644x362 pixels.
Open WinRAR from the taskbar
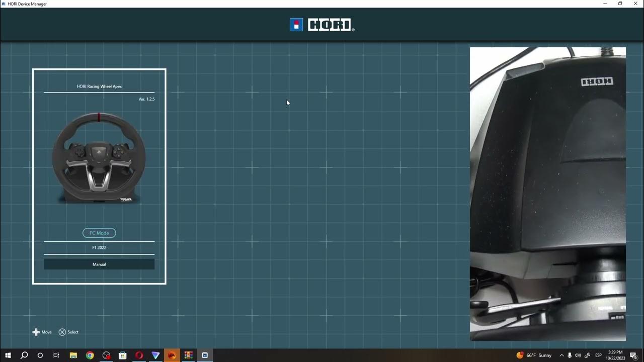click(188, 355)
